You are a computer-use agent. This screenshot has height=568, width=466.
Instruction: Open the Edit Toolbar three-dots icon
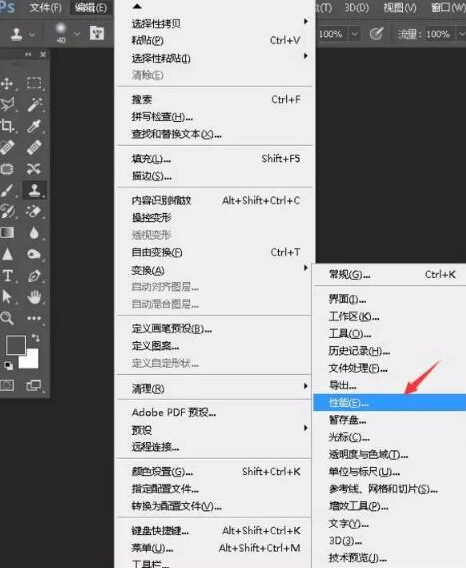click(34, 318)
